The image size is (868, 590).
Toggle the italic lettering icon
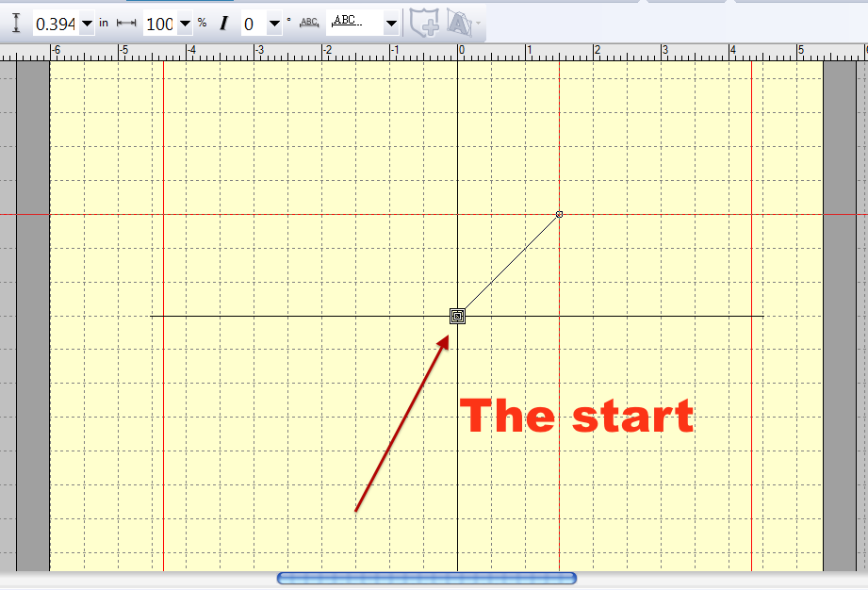click(223, 24)
